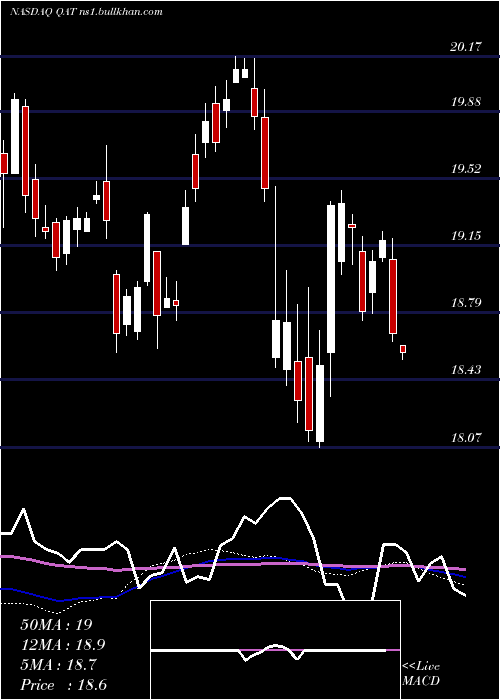Click the 18.43 price axis label
The image size is (500, 700).
(x=466, y=369)
